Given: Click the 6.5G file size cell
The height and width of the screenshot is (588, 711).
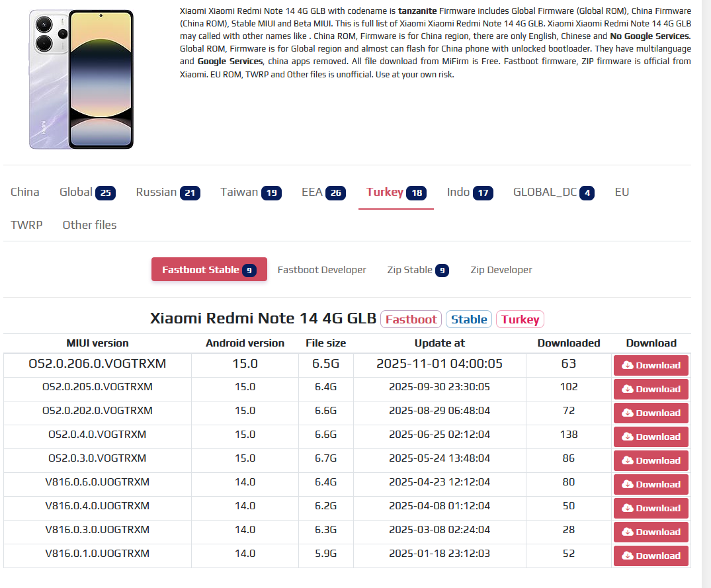Looking at the screenshot, I should coord(325,364).
